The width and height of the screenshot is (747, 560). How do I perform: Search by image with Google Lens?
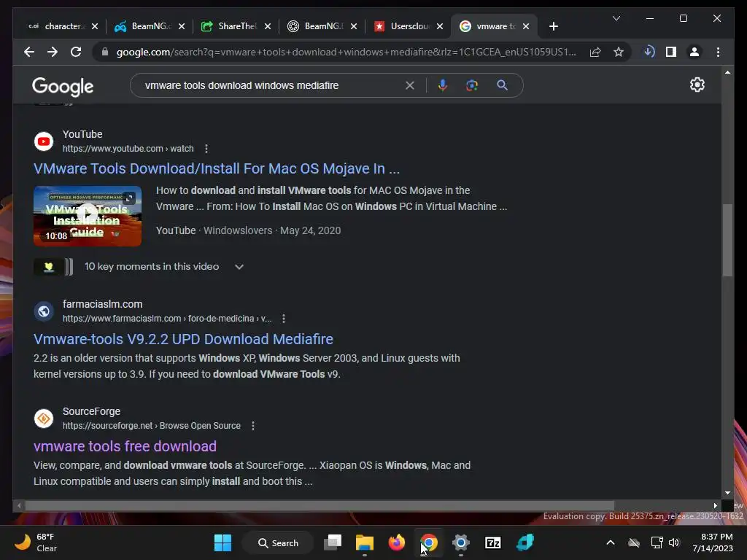click(472, 85)
